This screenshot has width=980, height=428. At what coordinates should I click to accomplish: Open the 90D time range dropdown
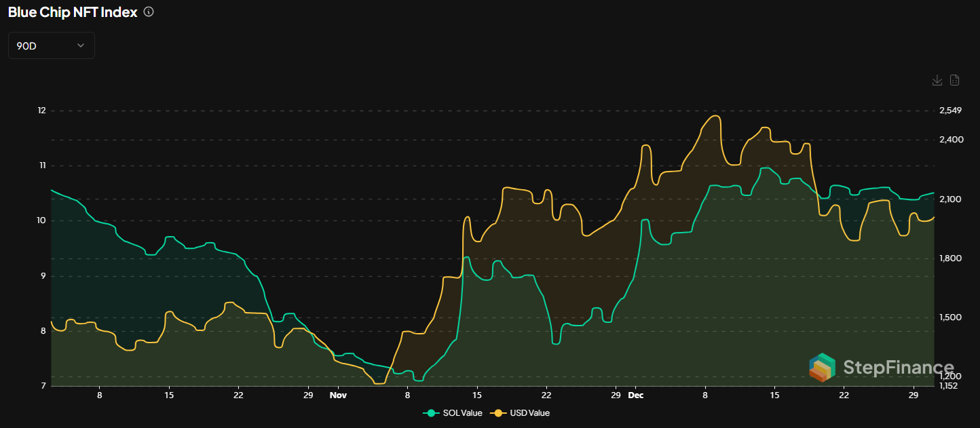pos(51,45)
